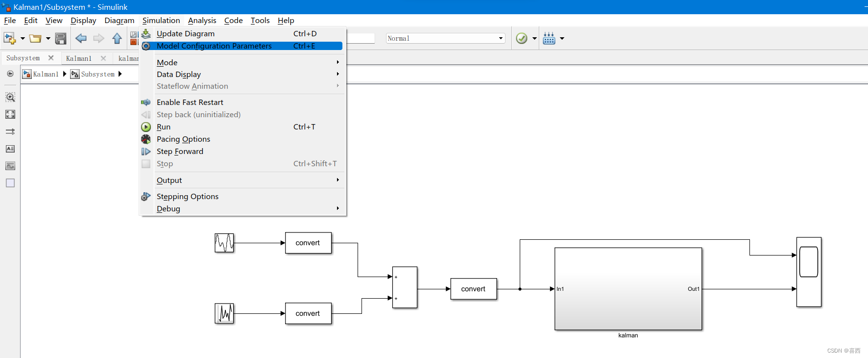Select the convert block after the sum
868x358 pixels.
(474, 289)
